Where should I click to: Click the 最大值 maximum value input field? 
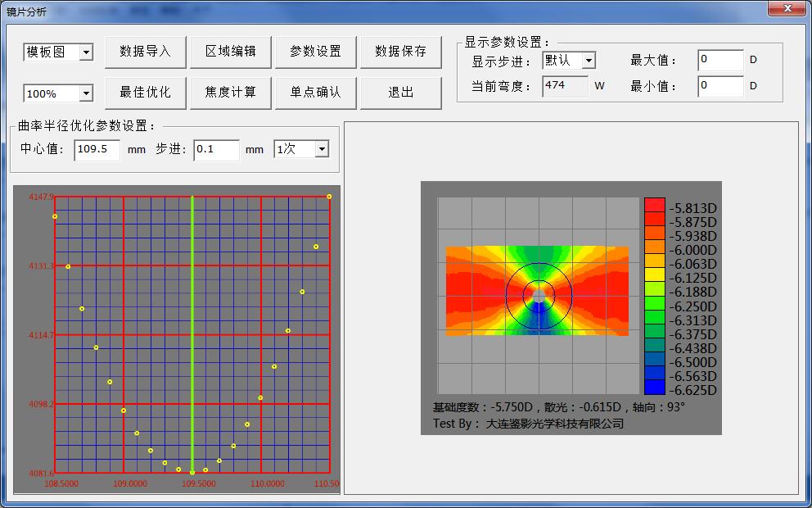(720, 60)
